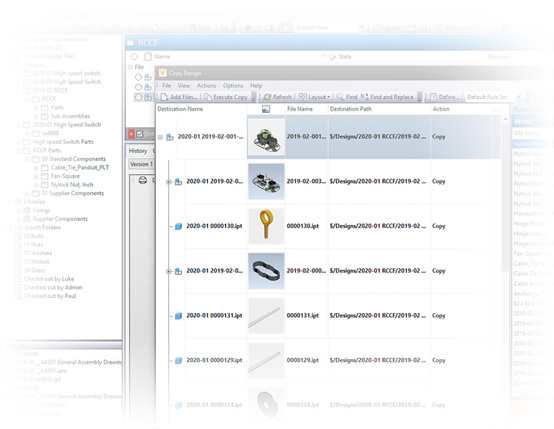Click the Destination Path column header

(x=350, y=109)
